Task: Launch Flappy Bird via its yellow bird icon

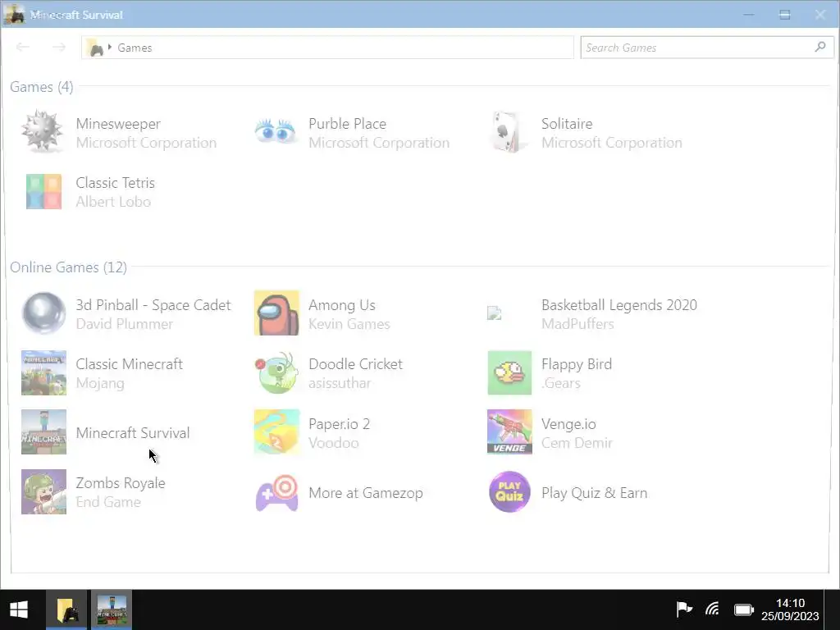Action: click(509, 373)
